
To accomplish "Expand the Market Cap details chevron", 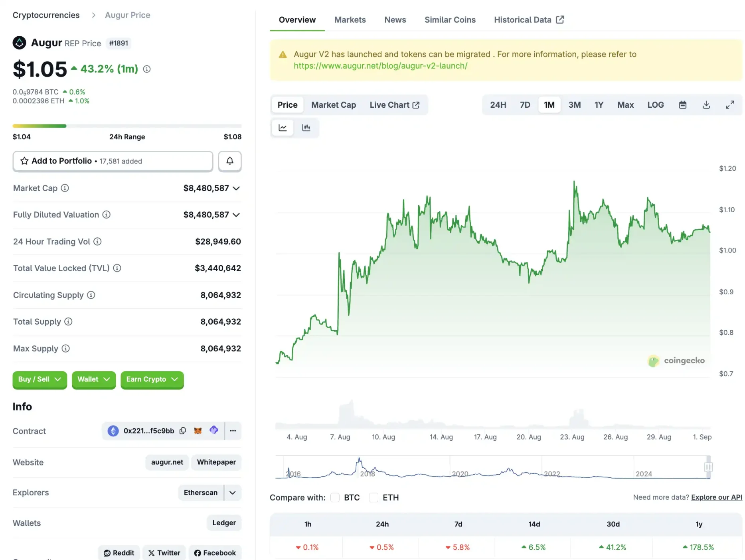I will pyautogui.click(x=237, y=188).
